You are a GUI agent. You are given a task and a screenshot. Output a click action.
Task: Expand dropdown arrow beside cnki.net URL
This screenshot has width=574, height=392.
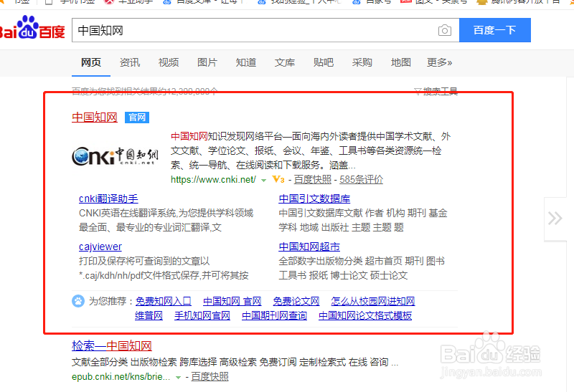click(x=263, y=181)
